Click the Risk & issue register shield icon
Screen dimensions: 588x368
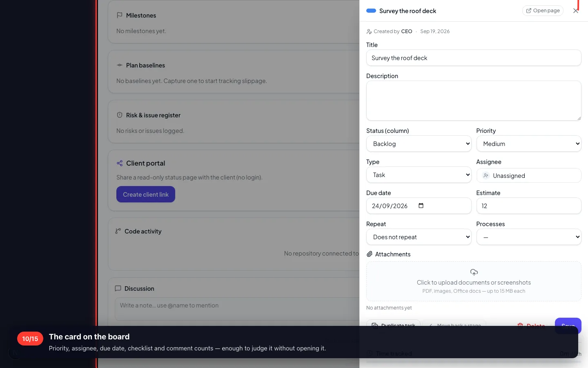(x=120, y=115)
